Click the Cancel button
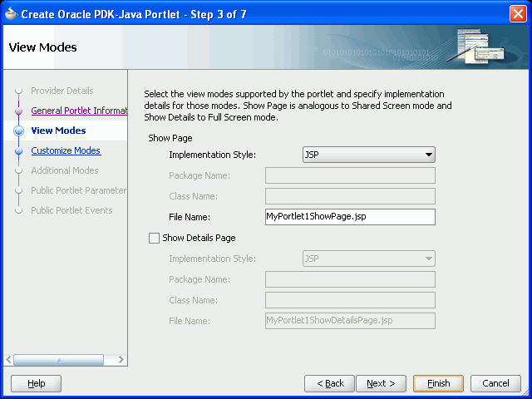 point(495,383)
